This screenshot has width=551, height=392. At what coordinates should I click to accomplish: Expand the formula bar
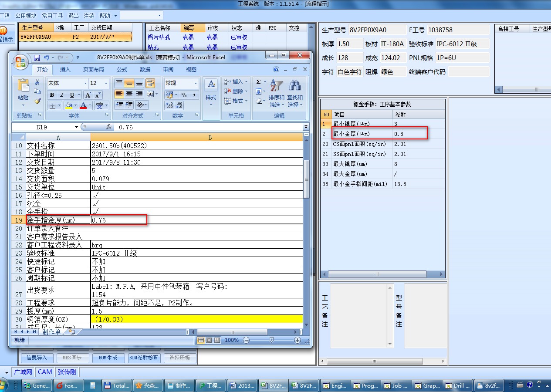click(306, 127)
